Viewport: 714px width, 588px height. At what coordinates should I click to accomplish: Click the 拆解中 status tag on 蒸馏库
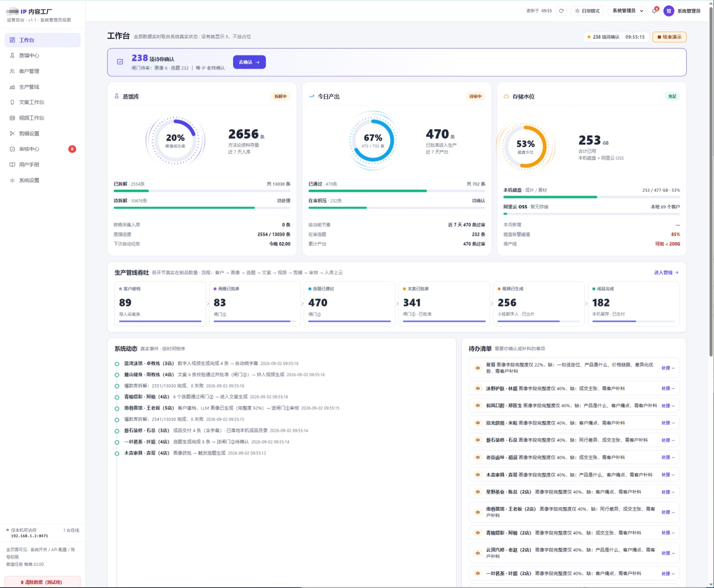pyautogui.click(x=281, y=96)
